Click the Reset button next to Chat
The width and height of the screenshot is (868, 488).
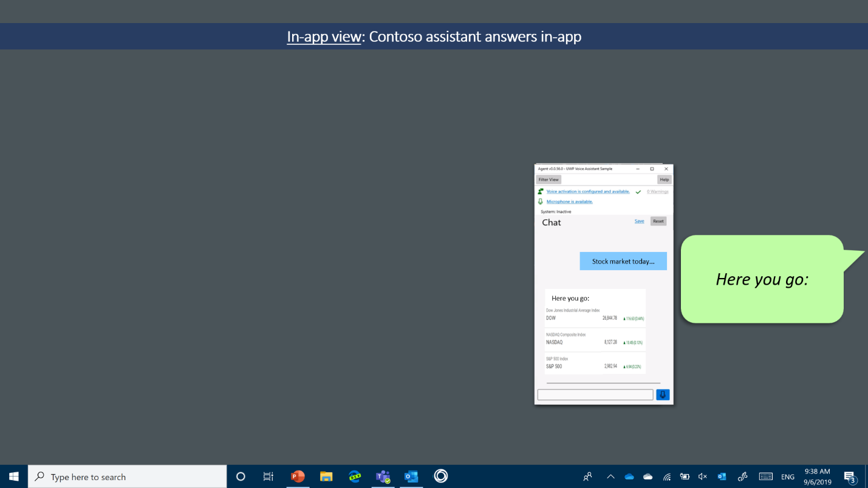point(658,221)
